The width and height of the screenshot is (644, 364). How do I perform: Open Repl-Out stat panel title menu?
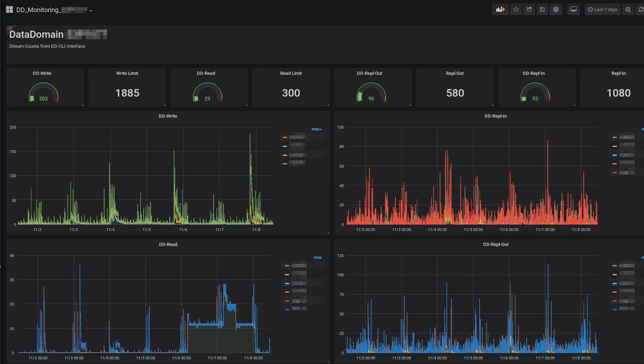[455, 73]
